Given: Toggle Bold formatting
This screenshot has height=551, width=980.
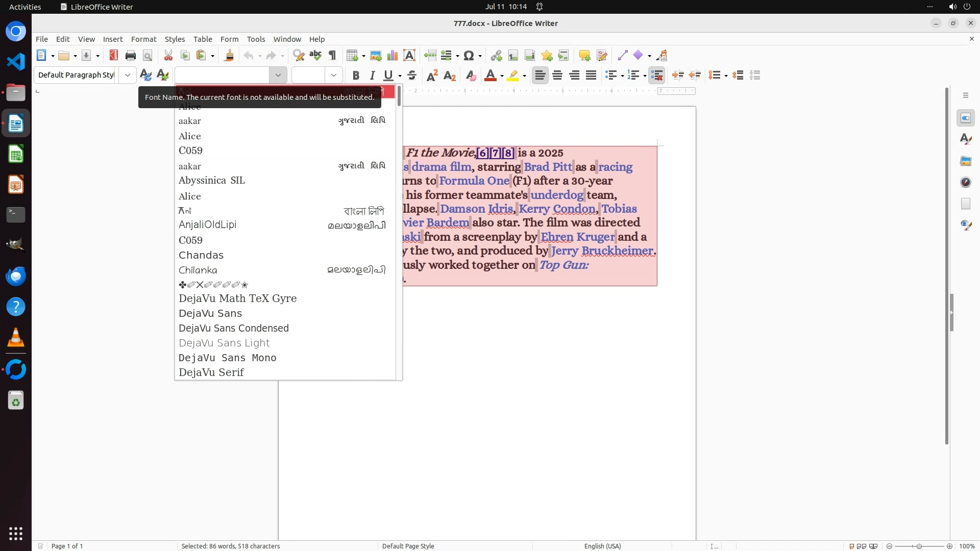Looking at the screenshot, I should pos(356,76).
